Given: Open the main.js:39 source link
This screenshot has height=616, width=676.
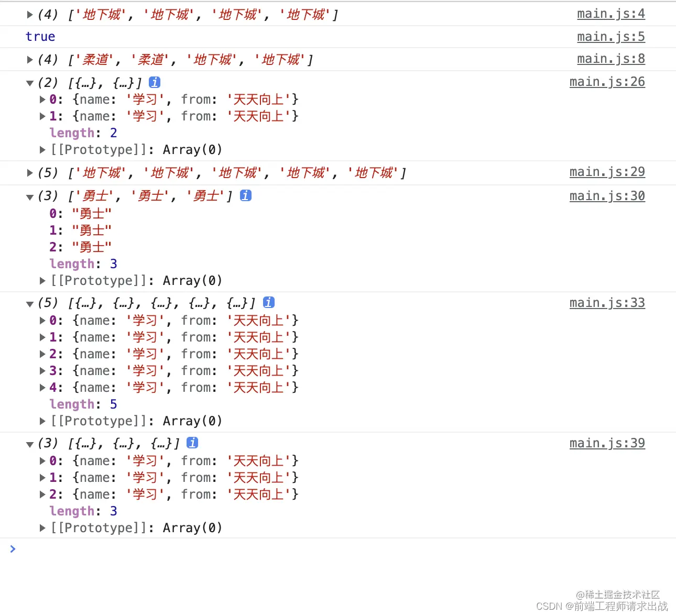Looking at the screenshot, I should [x=607, y=443].
